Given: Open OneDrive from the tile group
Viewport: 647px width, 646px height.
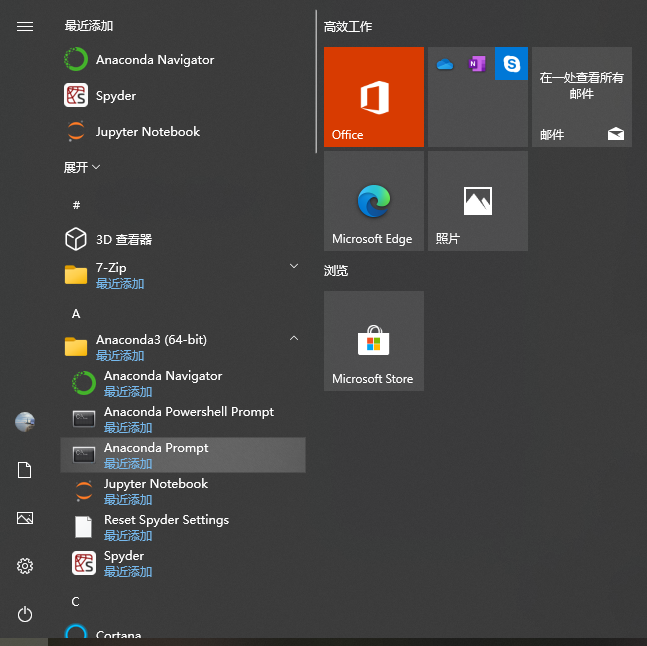Looking at the screenshot, I should pyautogui.click(x=445, y=64).
